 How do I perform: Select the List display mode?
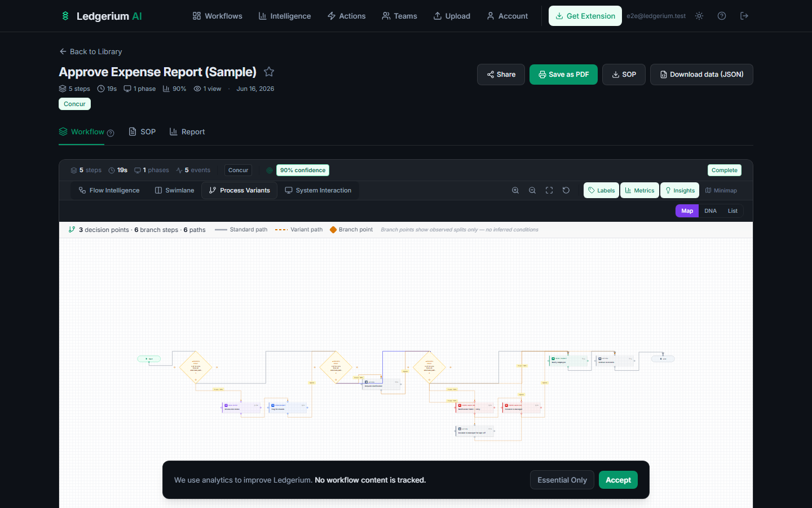tap(732, 211)
